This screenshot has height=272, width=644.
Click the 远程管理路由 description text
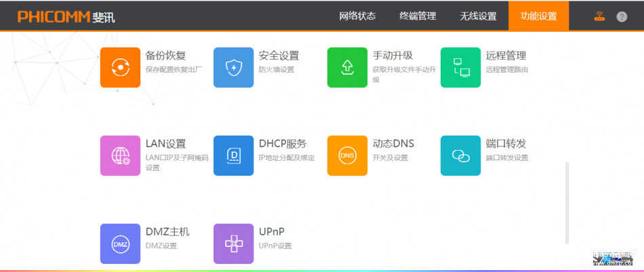507,70
